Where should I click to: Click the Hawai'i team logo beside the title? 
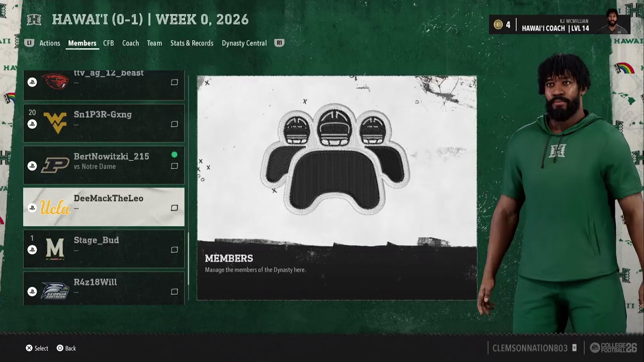34,20
